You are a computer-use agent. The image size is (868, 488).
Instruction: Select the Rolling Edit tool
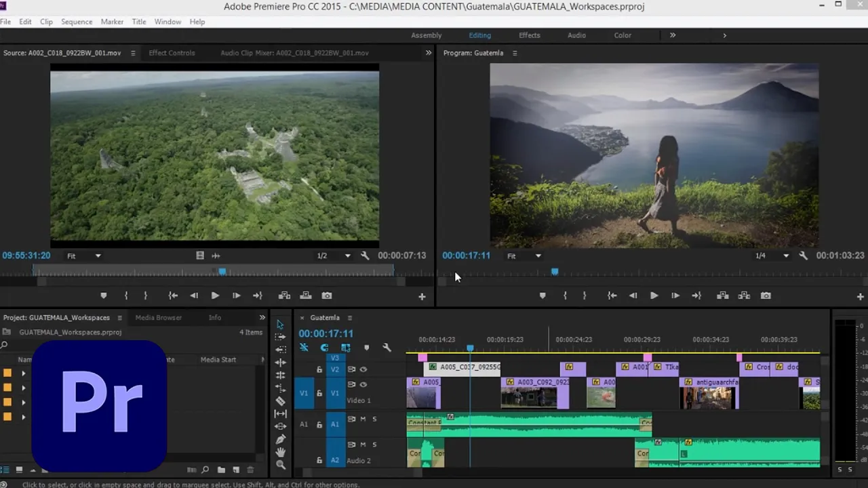coord(281,375)
